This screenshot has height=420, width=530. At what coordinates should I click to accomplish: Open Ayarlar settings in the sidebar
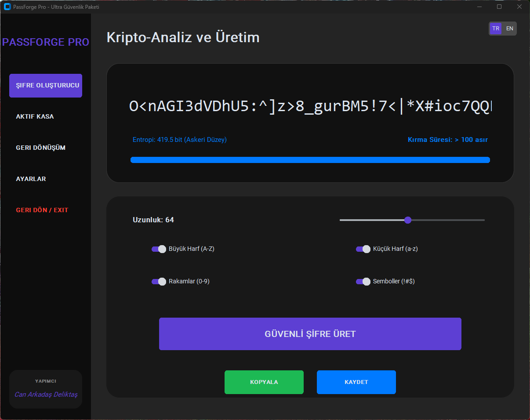[31, 179]
